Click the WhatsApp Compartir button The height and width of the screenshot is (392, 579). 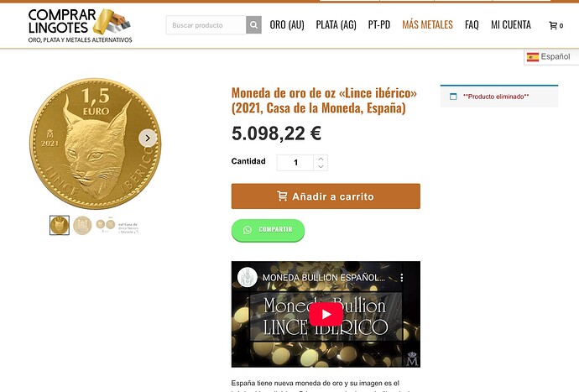(268, 230)
